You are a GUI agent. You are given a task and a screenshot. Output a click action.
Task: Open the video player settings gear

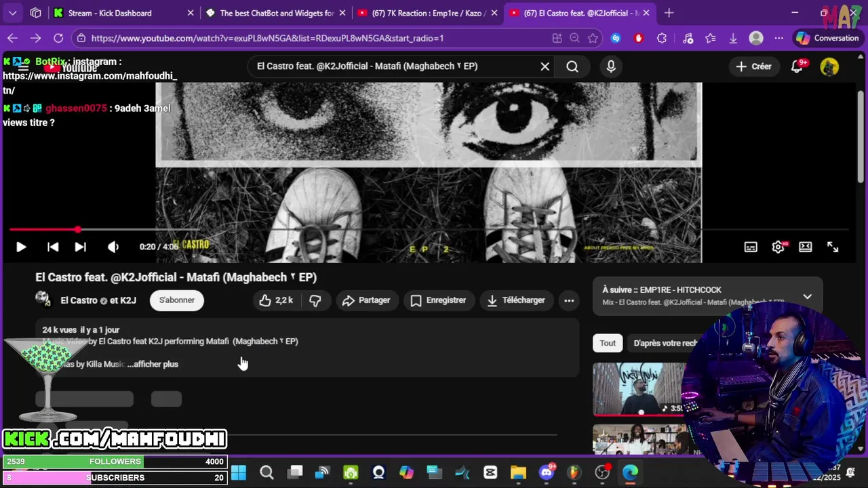(778, 247)
